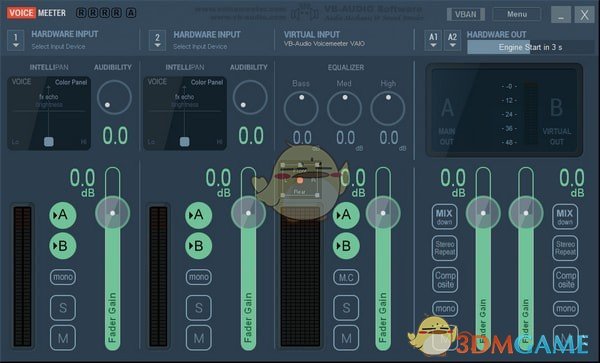The image size is (600, 363).
Task: Click the Intellipan pad of input 1
Action: point(49,113)
